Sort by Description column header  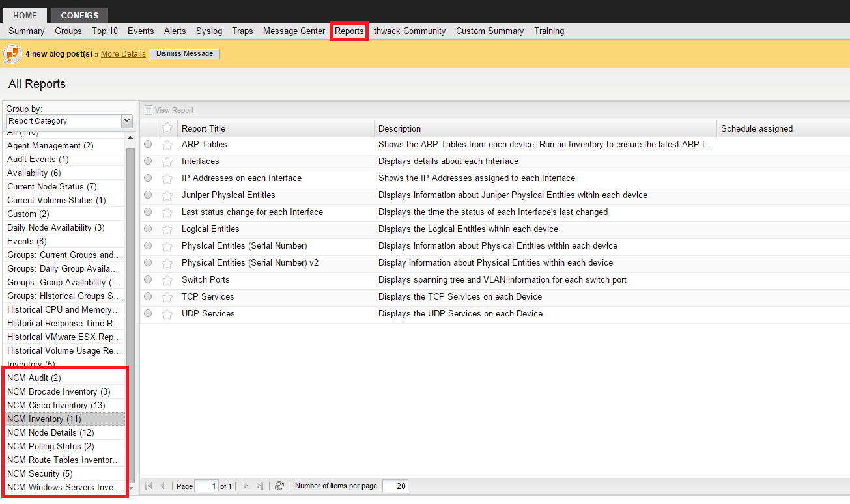click(x=545, y=129)
